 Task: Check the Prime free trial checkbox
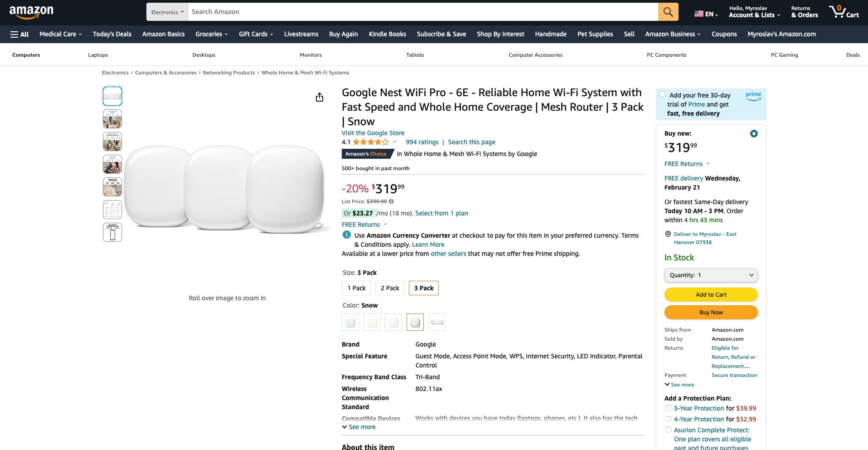[662, 94]
